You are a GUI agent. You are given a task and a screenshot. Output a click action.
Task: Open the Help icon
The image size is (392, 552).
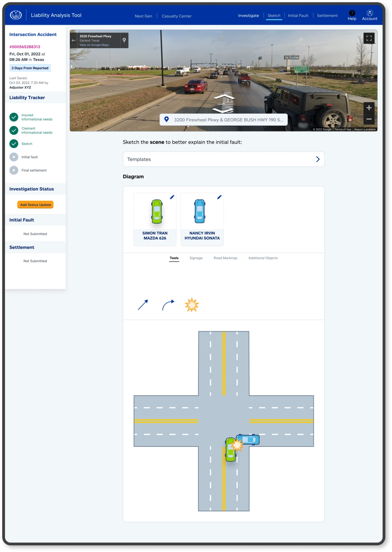(352, 13)
